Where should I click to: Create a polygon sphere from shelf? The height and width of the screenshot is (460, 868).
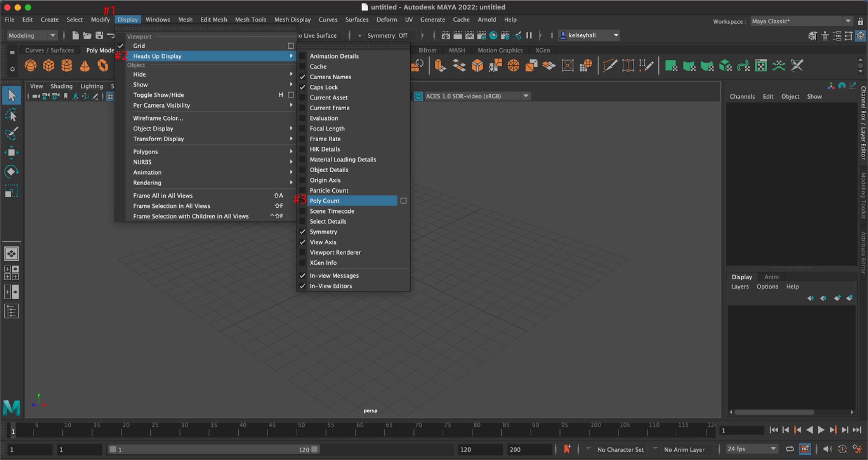31,66
